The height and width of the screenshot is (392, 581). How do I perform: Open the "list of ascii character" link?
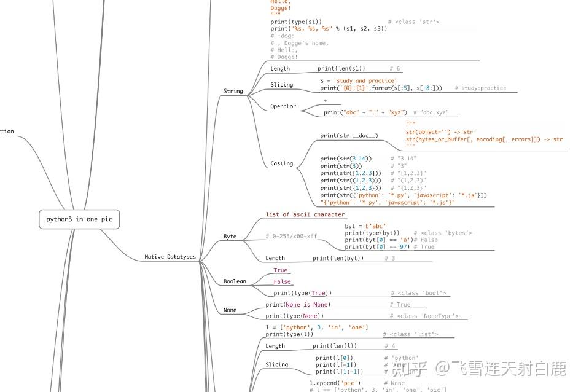coord(305,214)
